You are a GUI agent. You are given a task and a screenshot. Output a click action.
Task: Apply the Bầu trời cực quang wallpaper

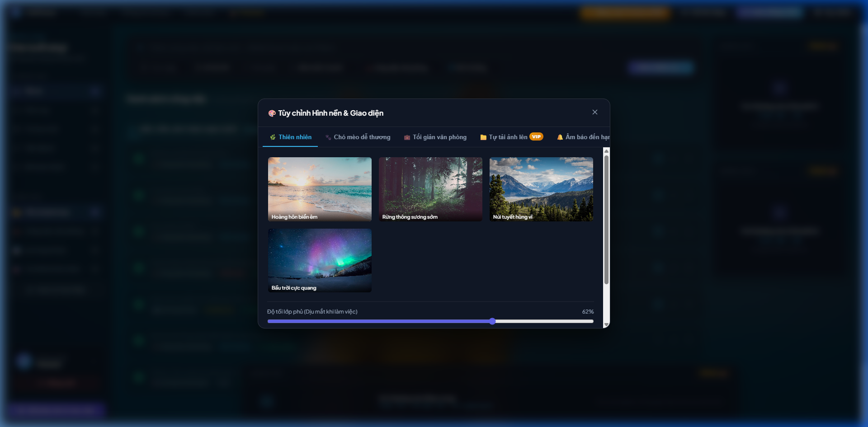320,260
